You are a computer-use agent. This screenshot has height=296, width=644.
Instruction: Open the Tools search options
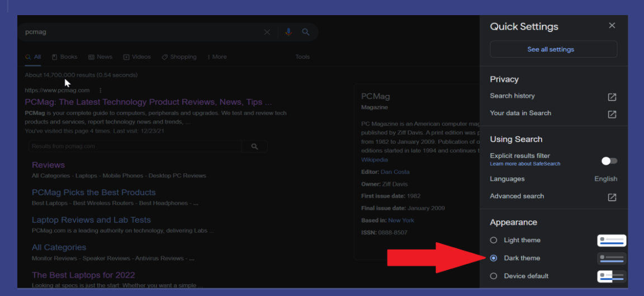point(302,57)
